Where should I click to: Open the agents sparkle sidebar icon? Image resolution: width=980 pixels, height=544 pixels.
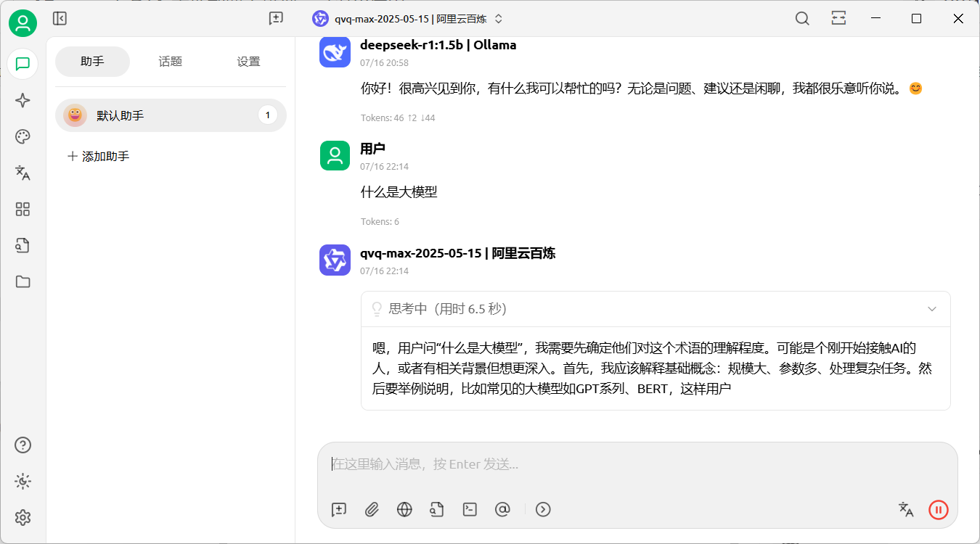click(23, 101)
